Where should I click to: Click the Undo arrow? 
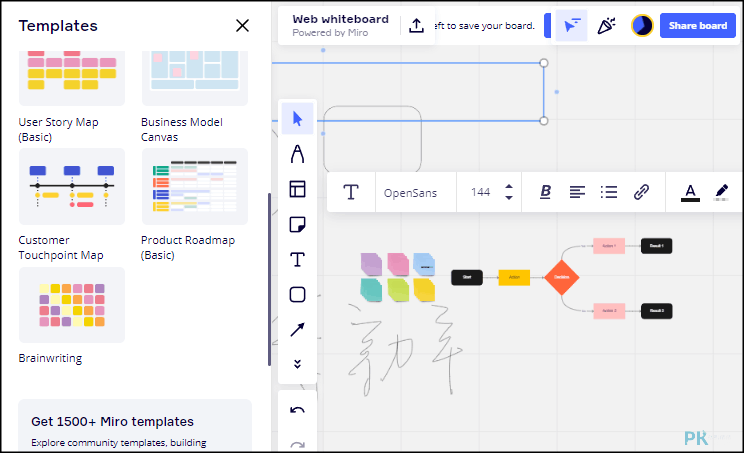click(298, 410)
